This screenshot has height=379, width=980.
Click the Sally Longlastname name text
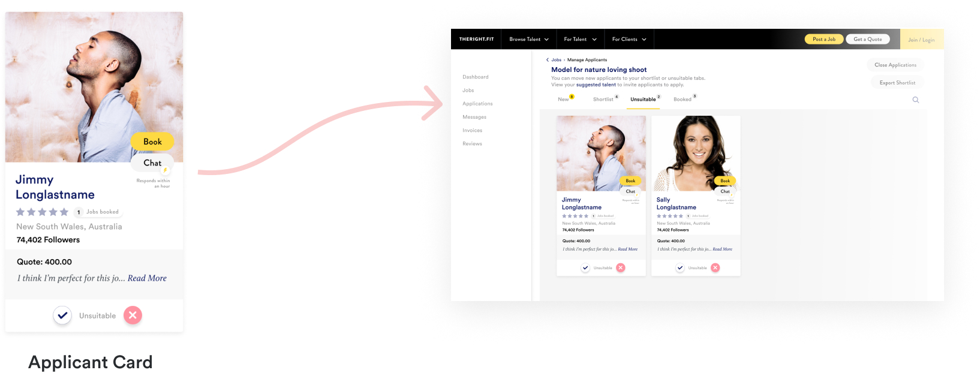coord(677,203)
